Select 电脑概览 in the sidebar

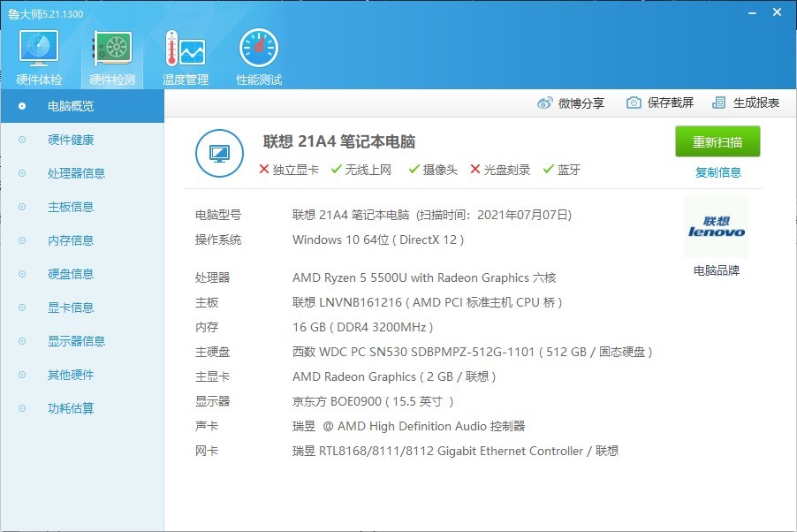coord(82,106)
